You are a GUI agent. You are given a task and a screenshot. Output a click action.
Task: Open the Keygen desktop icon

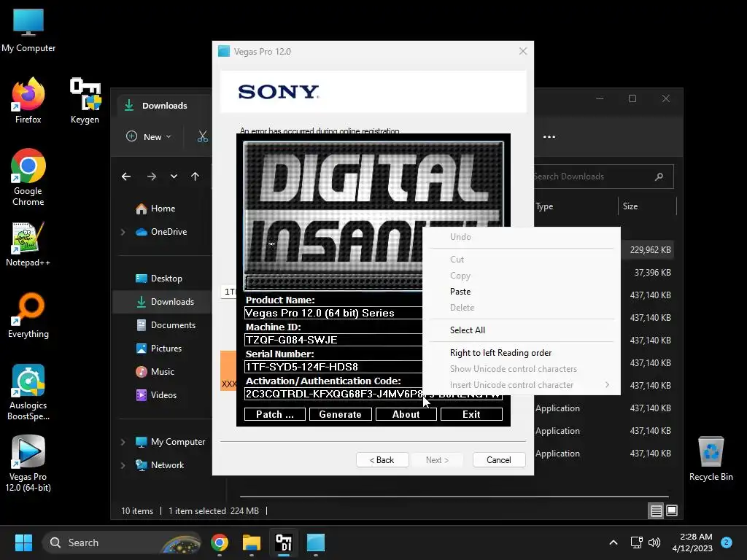(x=85, y=100)
